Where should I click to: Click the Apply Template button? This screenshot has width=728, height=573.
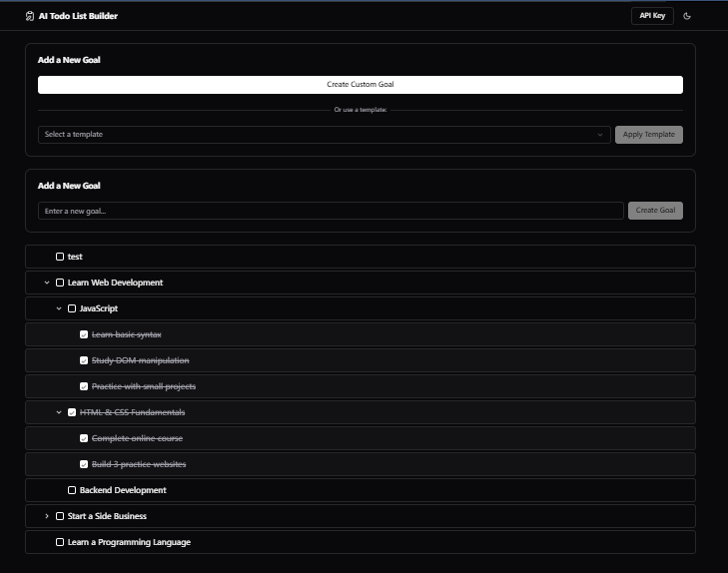pyautogui.click(x=648, y=135)
